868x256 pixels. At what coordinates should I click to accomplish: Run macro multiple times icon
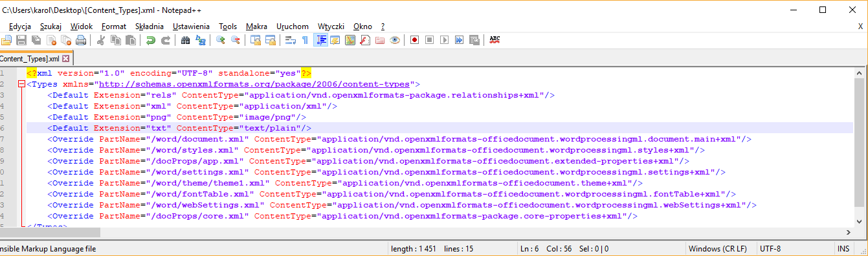click(459, 40)
